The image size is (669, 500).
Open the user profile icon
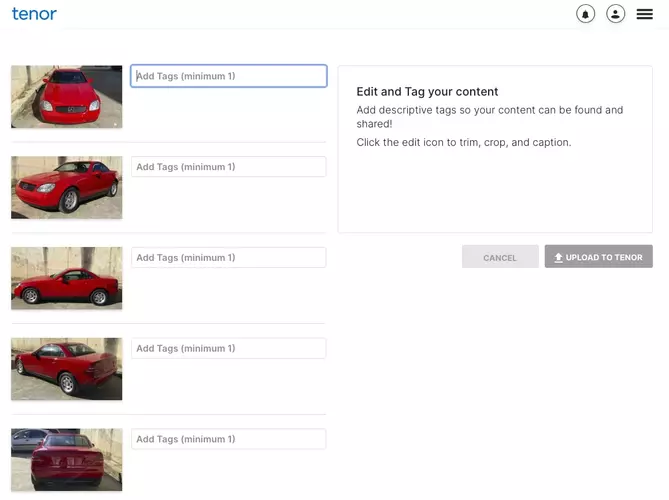(615, 14)
